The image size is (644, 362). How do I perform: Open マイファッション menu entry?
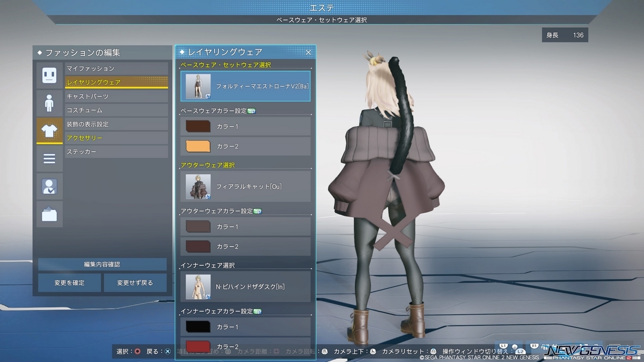point(116,69)
